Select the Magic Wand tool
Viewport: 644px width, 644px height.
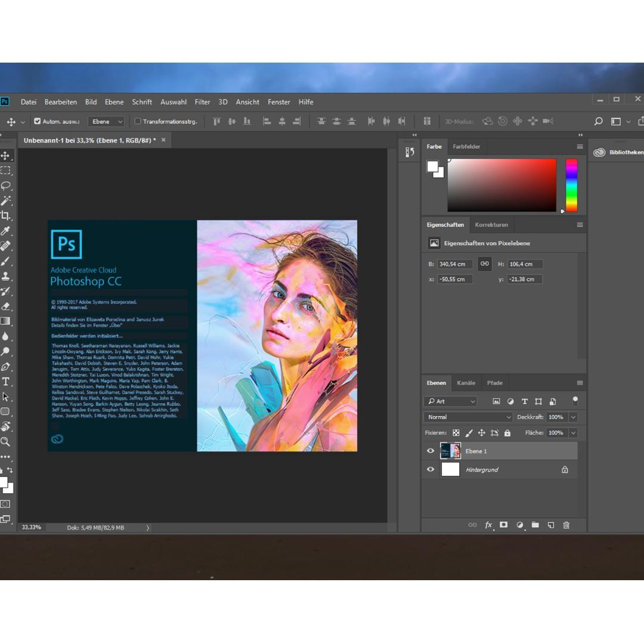click(x=5, y=200)
